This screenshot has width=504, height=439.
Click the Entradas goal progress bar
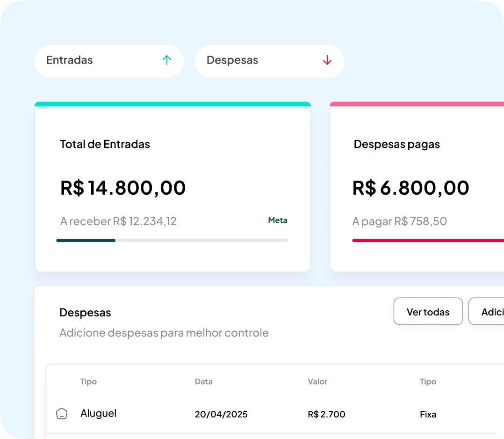tap(172, 240)
